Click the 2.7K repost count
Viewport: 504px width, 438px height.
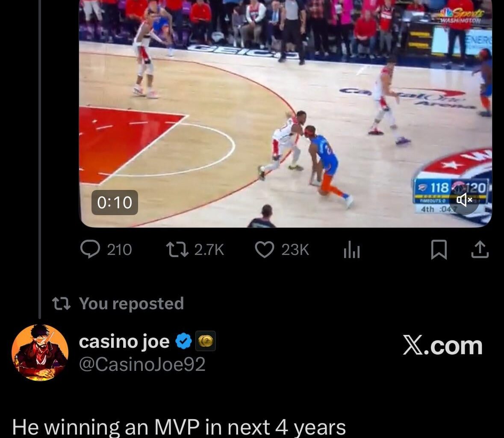209,250
